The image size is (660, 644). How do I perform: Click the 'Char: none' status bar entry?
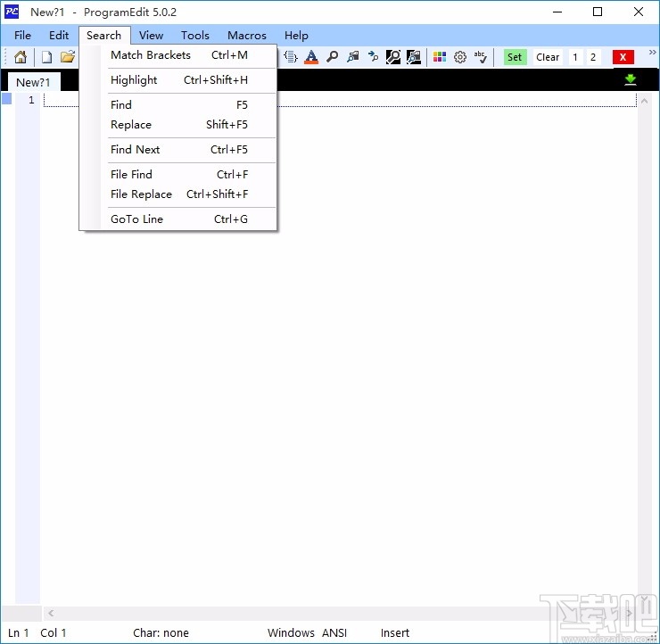click(x=161, y=632)
